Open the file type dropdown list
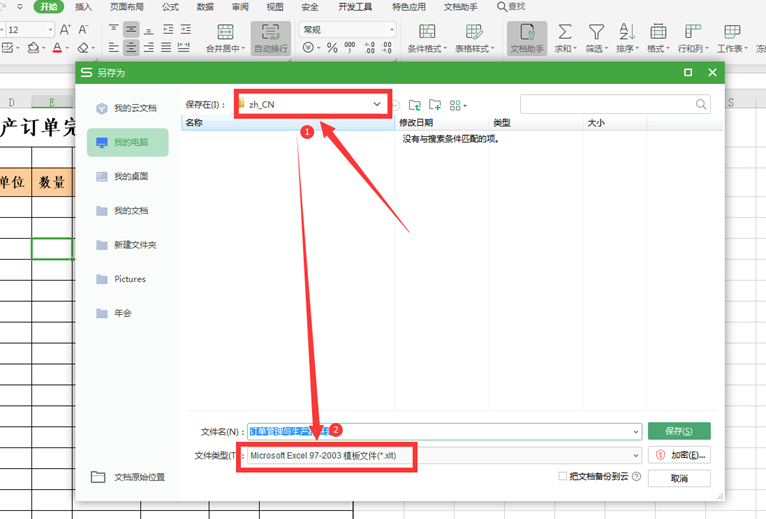 point(636,455)
